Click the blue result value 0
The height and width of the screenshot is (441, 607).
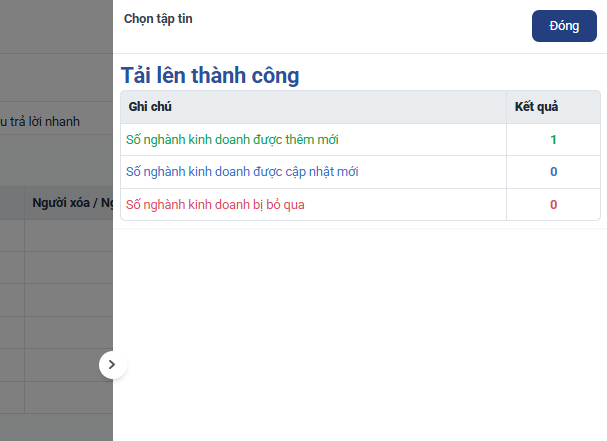pos(553,172)
